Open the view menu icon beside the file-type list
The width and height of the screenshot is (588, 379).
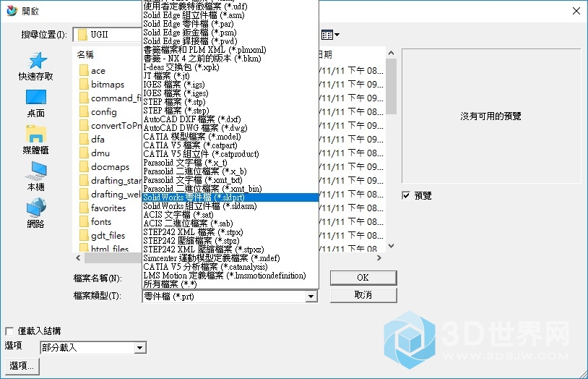click(x=330, y=35)
